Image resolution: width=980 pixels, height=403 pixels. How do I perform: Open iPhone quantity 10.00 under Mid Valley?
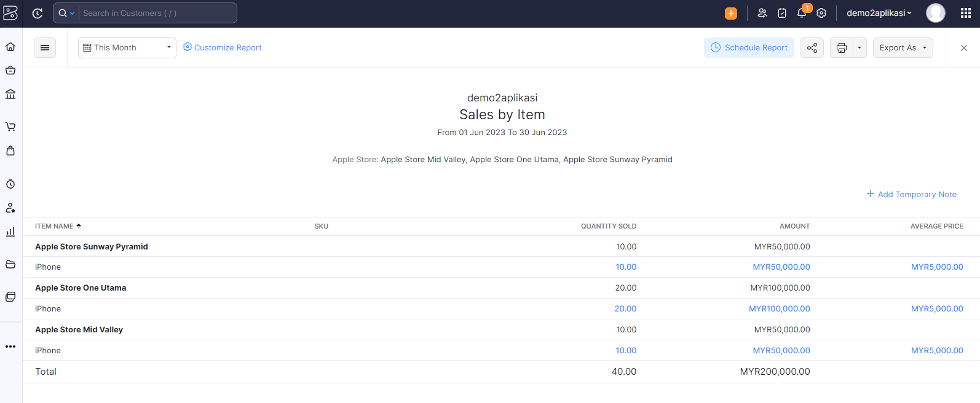pyautogui.click(x=626, y=350)
